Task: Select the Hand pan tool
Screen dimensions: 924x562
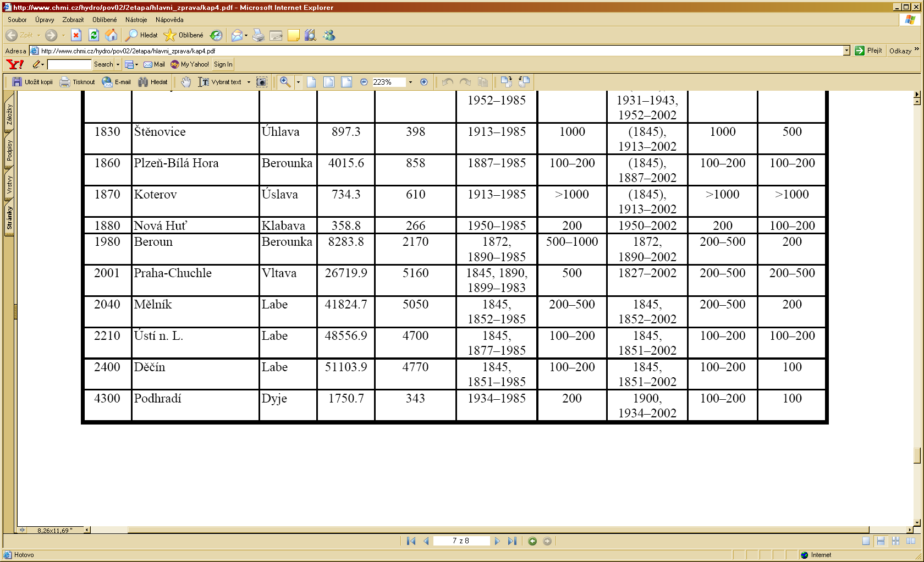Action: [186, 82]
